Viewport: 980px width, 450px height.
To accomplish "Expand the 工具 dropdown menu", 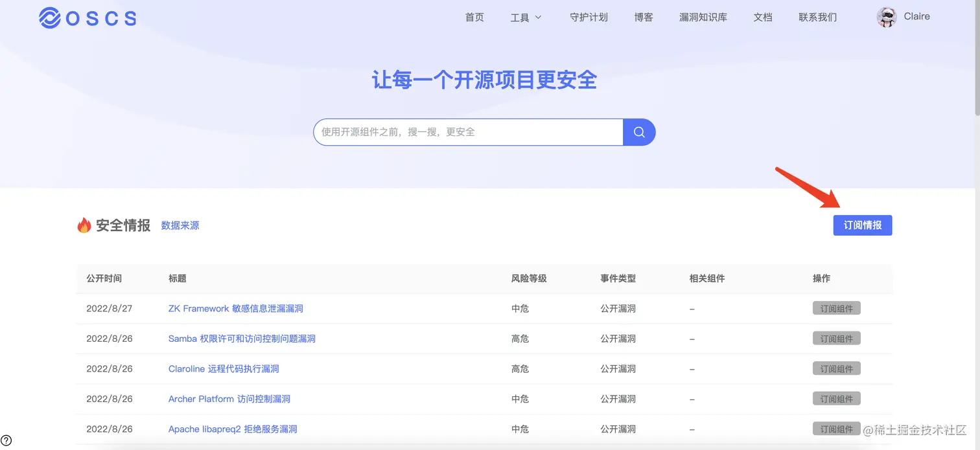I will [526, 17].
